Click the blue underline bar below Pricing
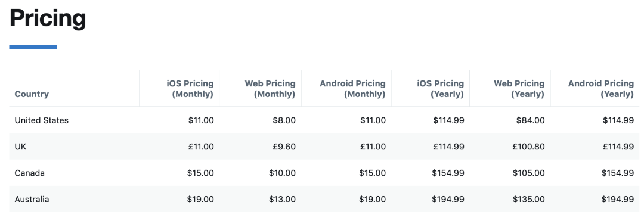 [x=33, y=47]
